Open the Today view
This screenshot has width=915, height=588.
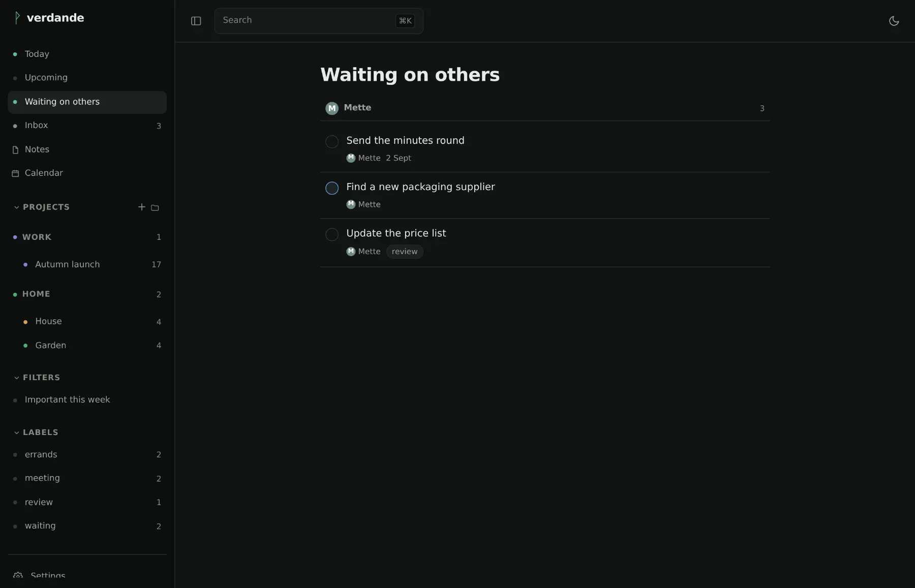tap(87, 54)
